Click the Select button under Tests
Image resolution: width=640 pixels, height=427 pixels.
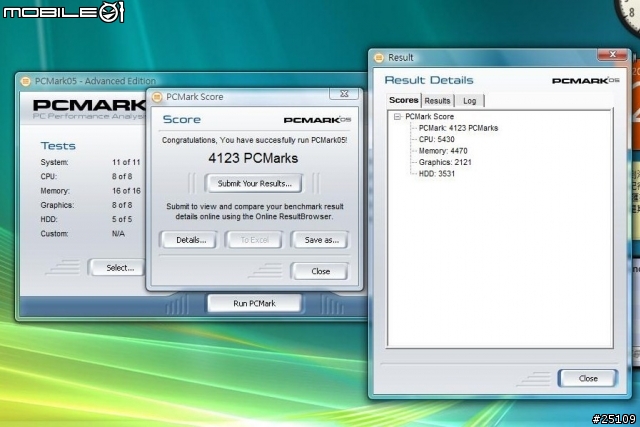click(x=118, y=268)
